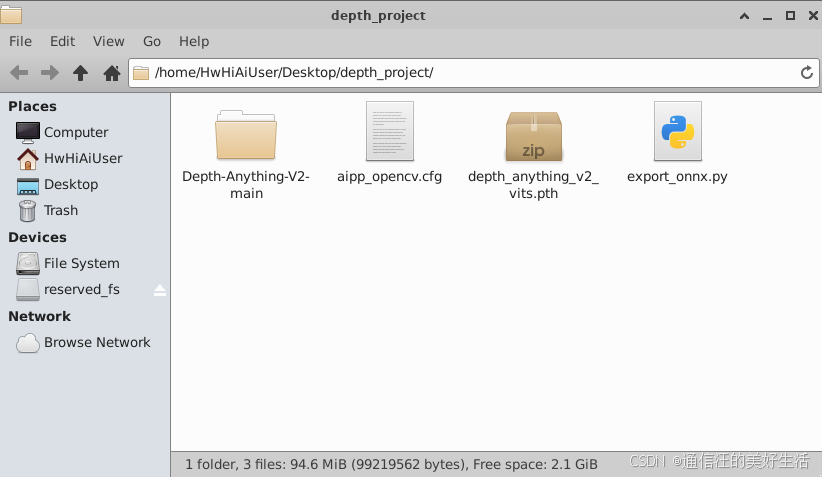Click the location path text field
The width and height of the screenshot is (822, 477).
click(x=474, y=73)
